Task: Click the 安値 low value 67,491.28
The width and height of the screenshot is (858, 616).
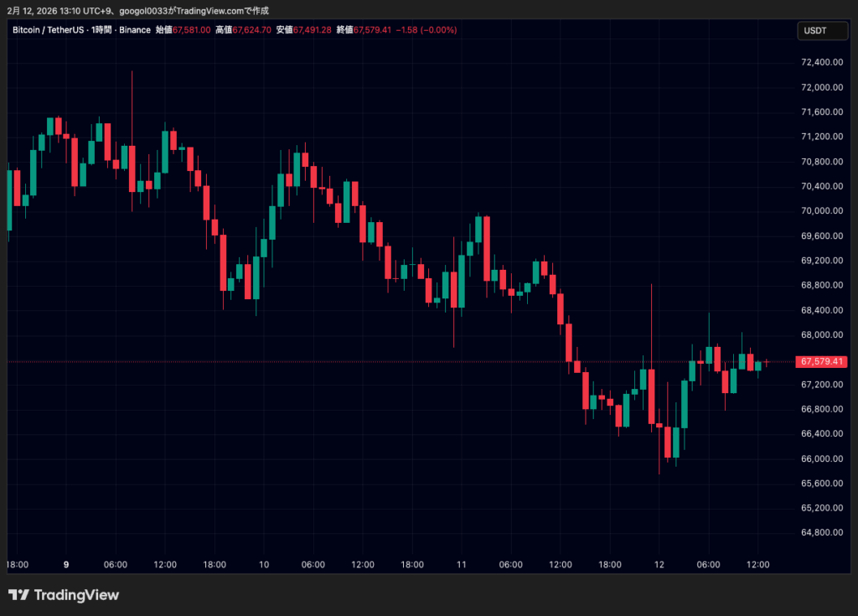Action: pyautogui.click(x=312, y=30)
